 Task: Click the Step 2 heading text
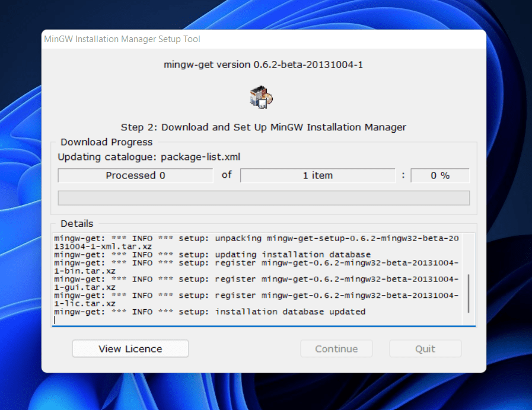266,127
